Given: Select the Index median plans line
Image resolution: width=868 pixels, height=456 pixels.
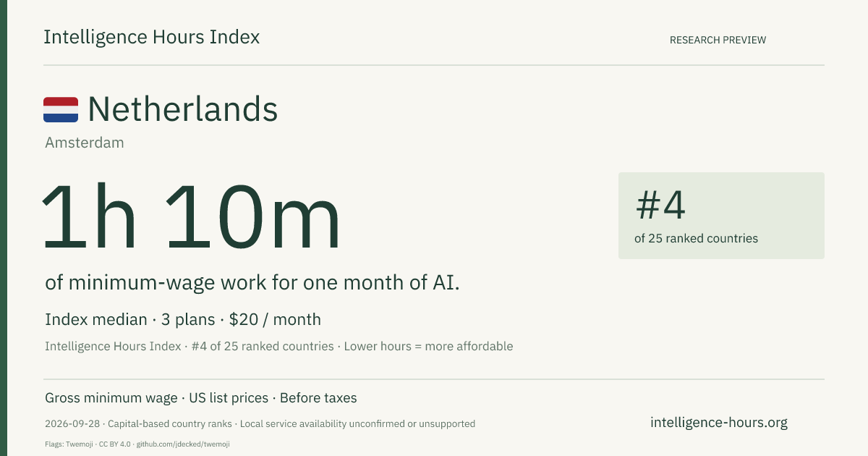Looking at the screenshot, I should pos(183,319).
